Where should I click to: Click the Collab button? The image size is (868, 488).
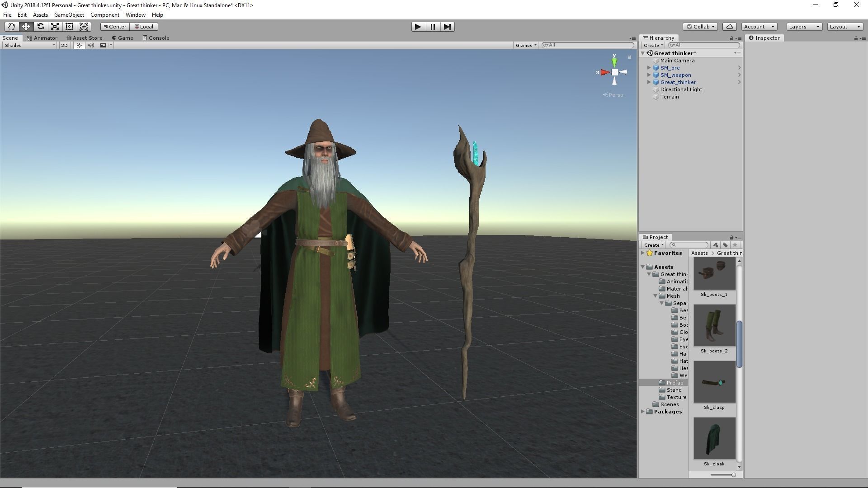[x=700, y=27]
